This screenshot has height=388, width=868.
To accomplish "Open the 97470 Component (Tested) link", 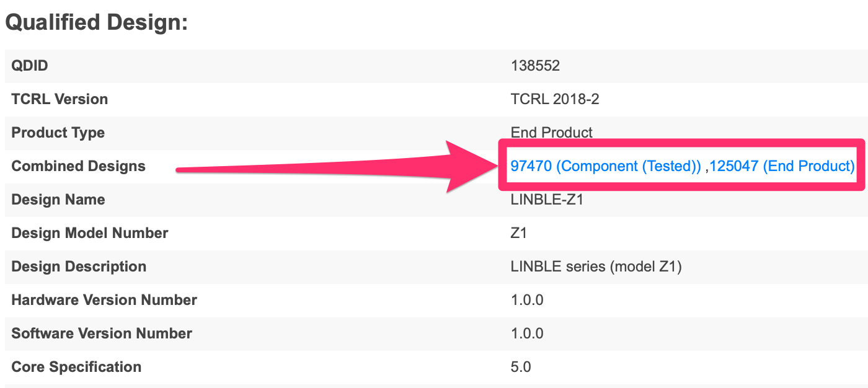I will click(606, 166).
